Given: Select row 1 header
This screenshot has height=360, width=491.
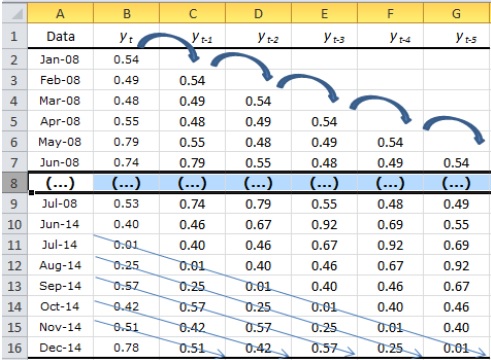Looking at the screenshot, I should (15, 36).
